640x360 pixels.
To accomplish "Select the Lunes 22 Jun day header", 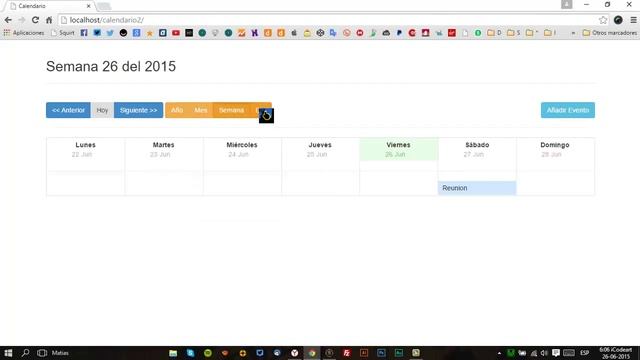I will [x=85, y=149].
